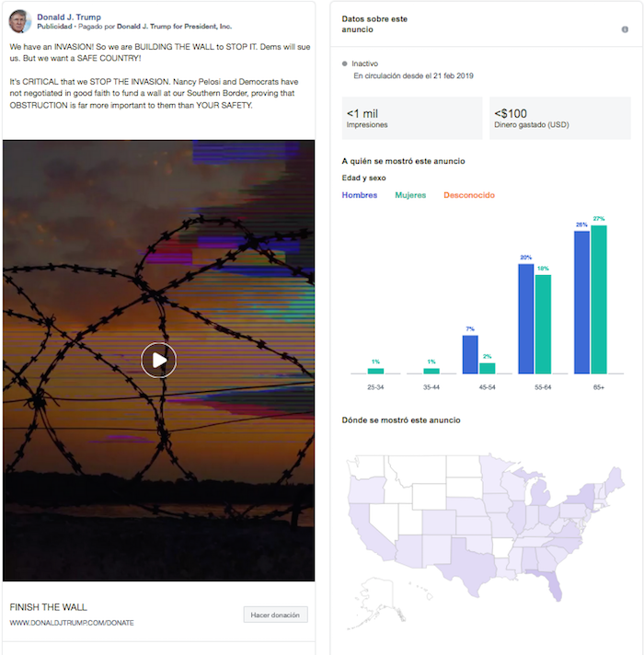The height and width of the screenshot is (655, 644).
Task: Click the 65+ women bar at 27%
Action: tap(599, 299)
